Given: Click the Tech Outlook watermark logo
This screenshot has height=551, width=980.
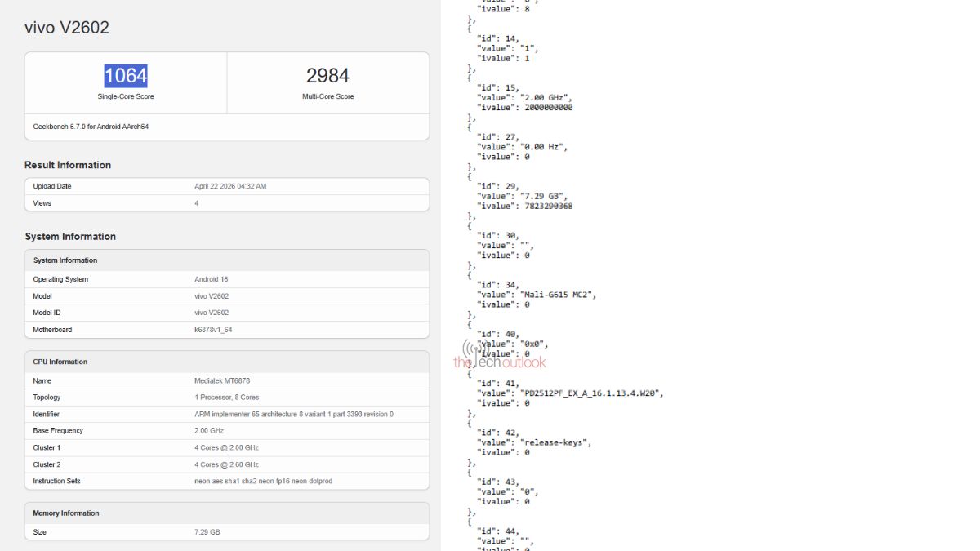Looking at the screenshot, I should click(499, 357).
